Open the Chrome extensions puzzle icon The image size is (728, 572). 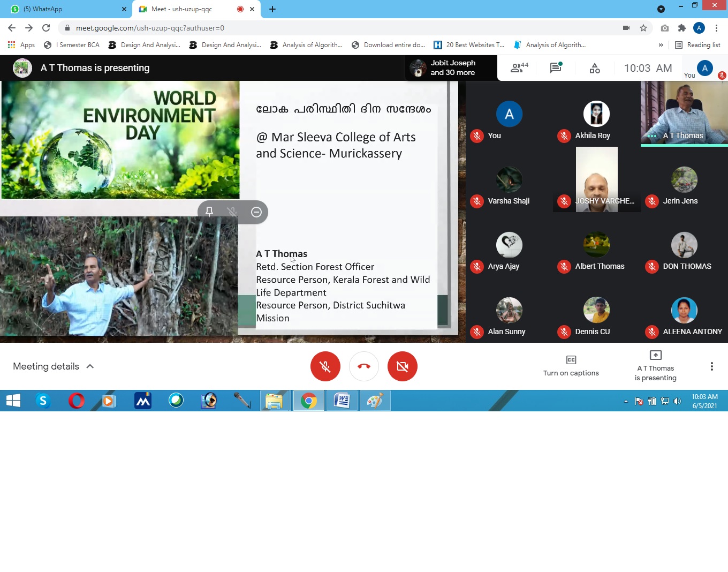point(681,28)
